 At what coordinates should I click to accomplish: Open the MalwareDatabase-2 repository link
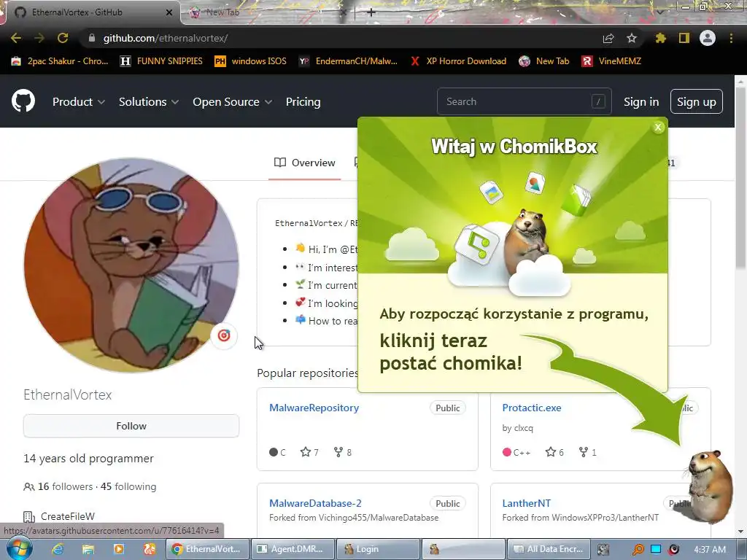coord(315,503)
